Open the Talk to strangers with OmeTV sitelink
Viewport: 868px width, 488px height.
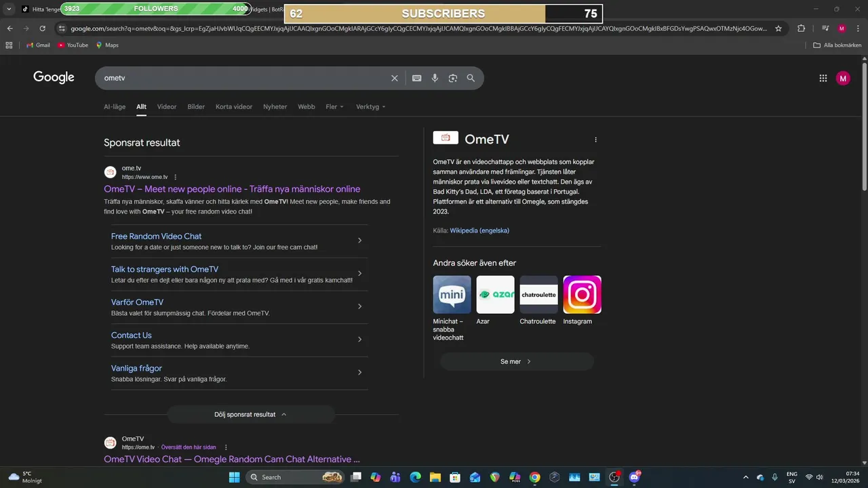coord(165,269)
